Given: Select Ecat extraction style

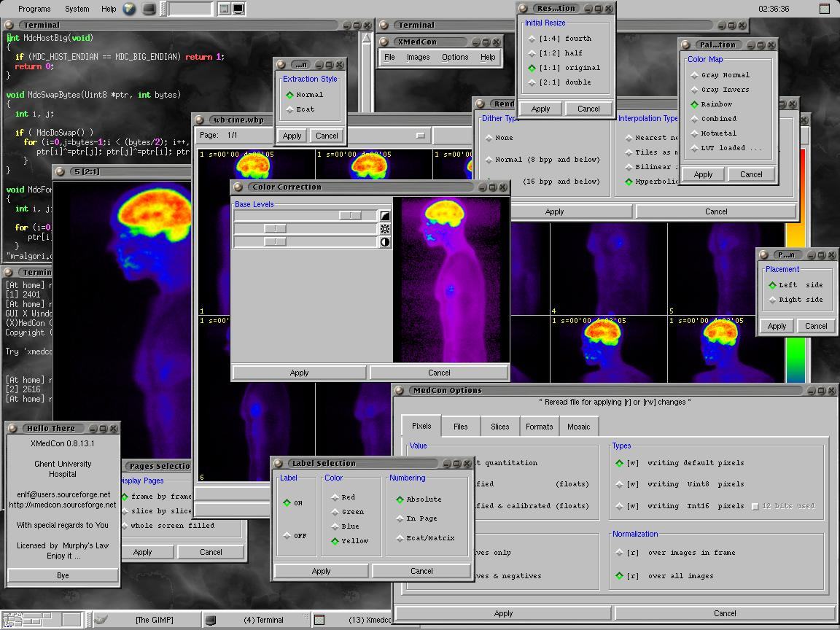Looking at the screenshot, I should (300, 109).
